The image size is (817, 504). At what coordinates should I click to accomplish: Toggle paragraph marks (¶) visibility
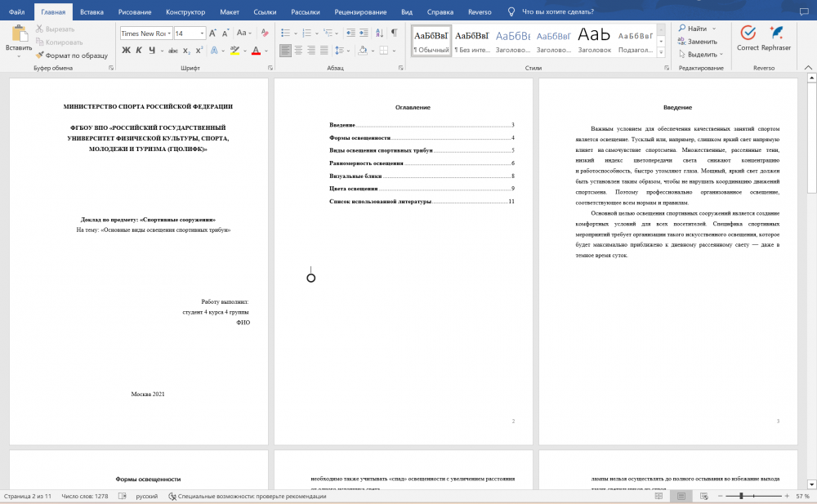(395, 33)
